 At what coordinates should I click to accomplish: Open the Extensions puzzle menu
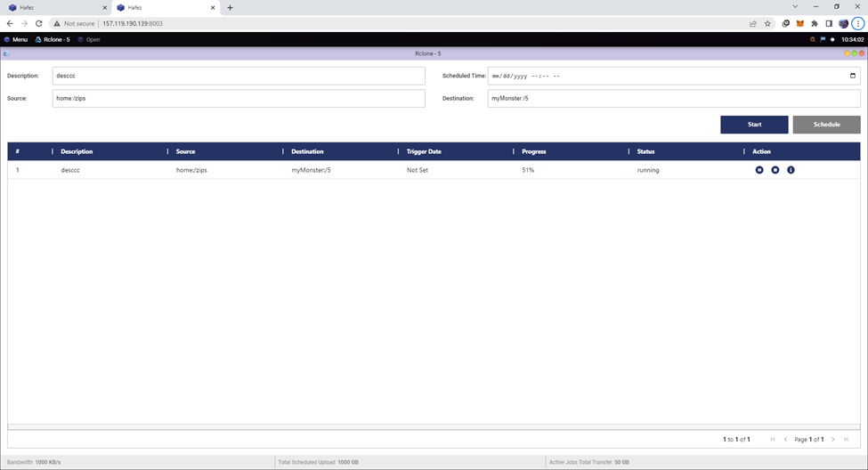coord(815,23)
